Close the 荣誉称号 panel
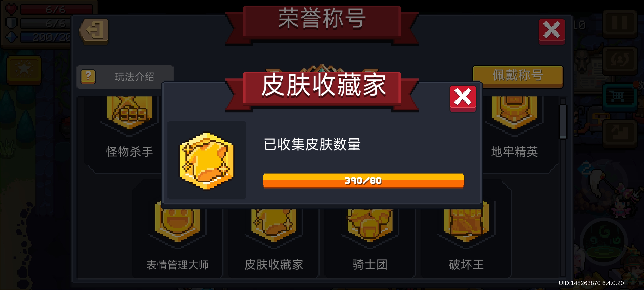The height and width of the screenshot is (290, 644). point(551,31)
